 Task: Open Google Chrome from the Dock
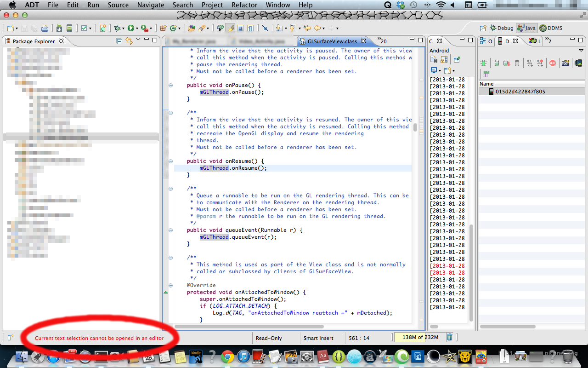click(x=227, y=356)
